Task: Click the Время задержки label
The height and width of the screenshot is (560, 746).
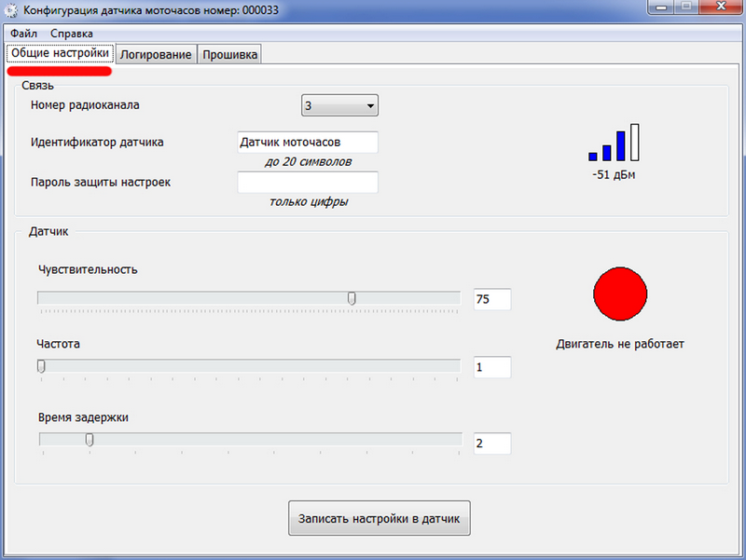Action: pos(83,417)
